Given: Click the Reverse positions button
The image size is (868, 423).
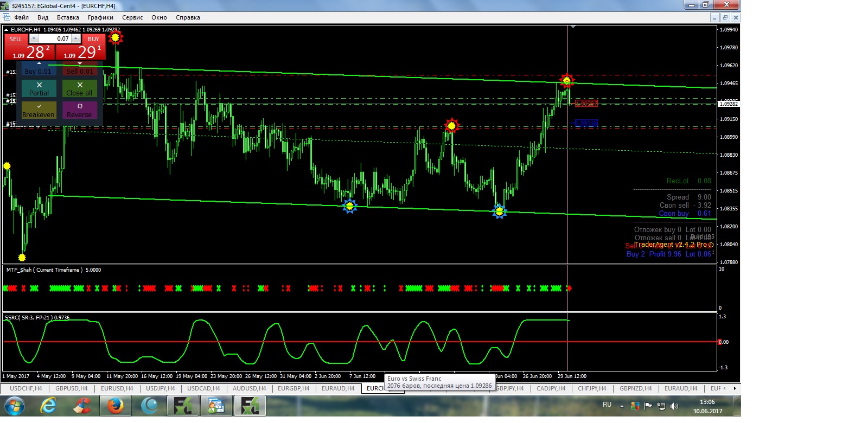Looking at the screenshot, I should point(80,110).
